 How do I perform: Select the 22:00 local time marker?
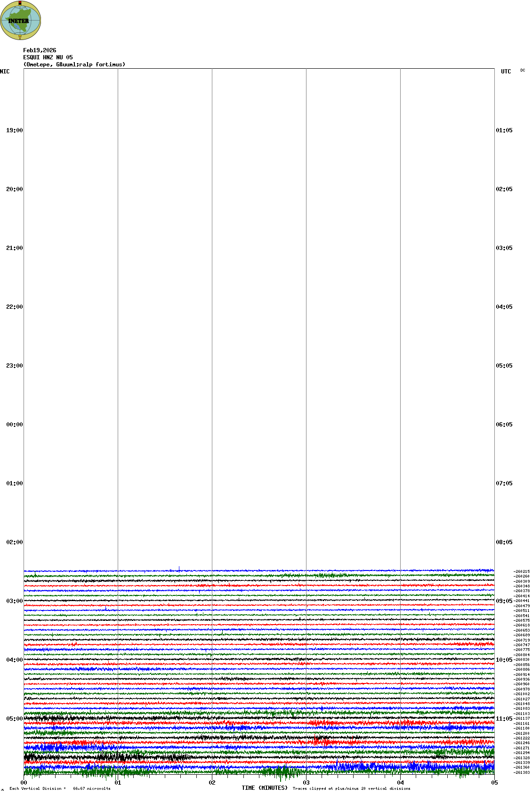tap(14, 307)
